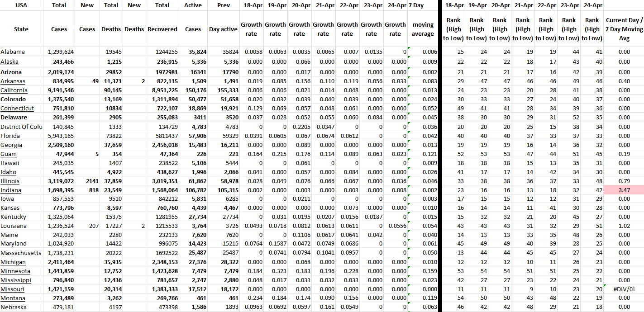This screenshot has height=312, width=644.
Task: Click the Georgia state hyperlink
Action: (x=11, y=145)
